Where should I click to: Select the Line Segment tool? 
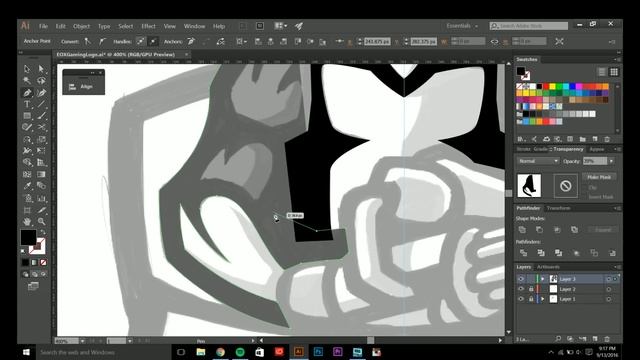click(x=41, y=104)
